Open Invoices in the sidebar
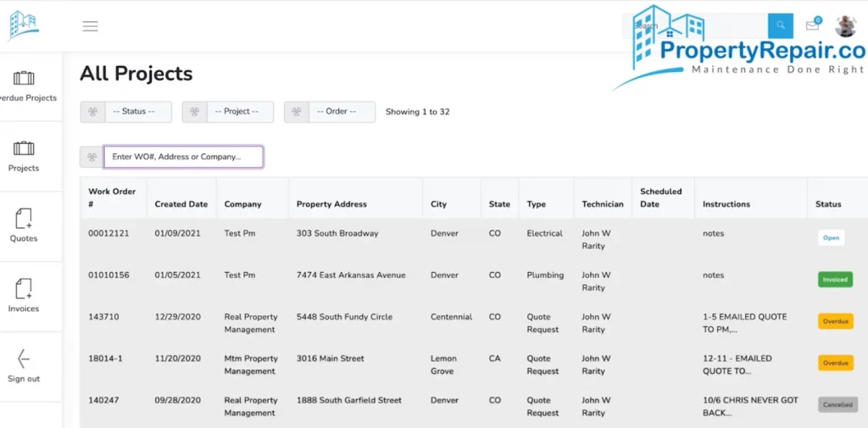Screen dimensions: 868x428 click(24, 297)
